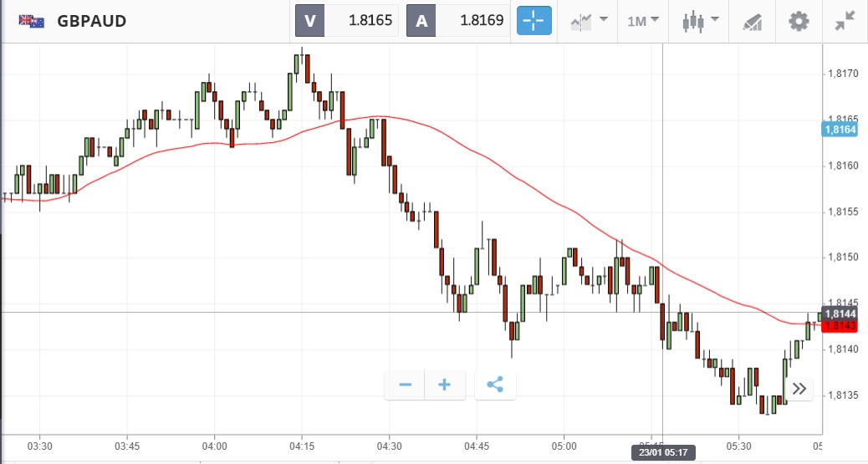Click the 23/01 05:17 time marker
Image resolution: width=868 pixels, height=464 pixels.
(x=661, y=452)
